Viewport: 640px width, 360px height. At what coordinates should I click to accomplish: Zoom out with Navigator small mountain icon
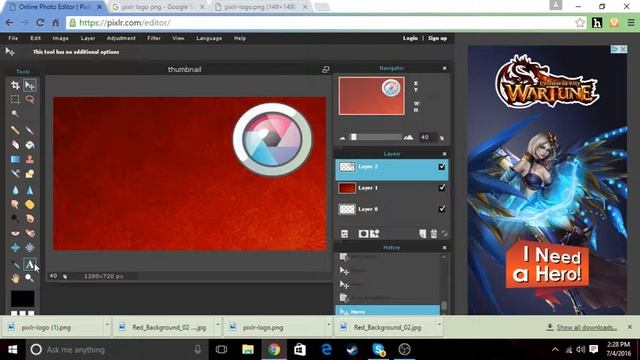pos(342,138)
